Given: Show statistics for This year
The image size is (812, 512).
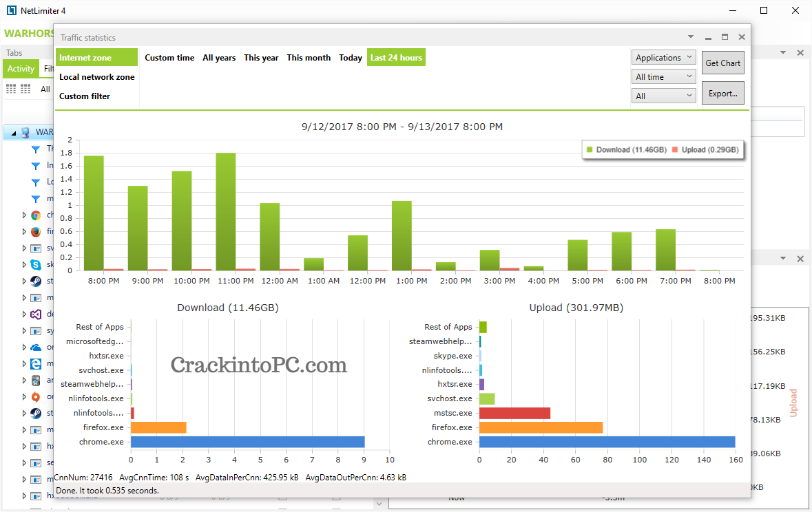Looking at the screenshot, I should point(261,58).
